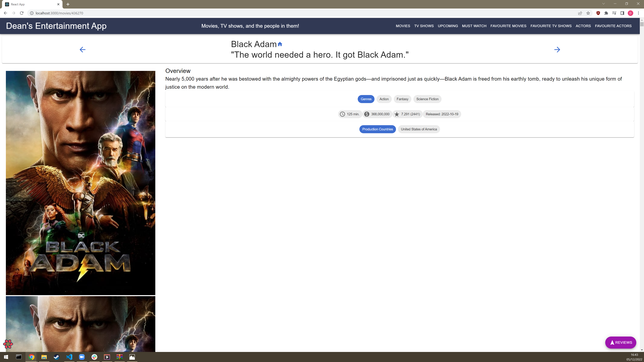Go to the MUST WATCH section
Viewport: 644px width, 362px height.
(474, 26)
